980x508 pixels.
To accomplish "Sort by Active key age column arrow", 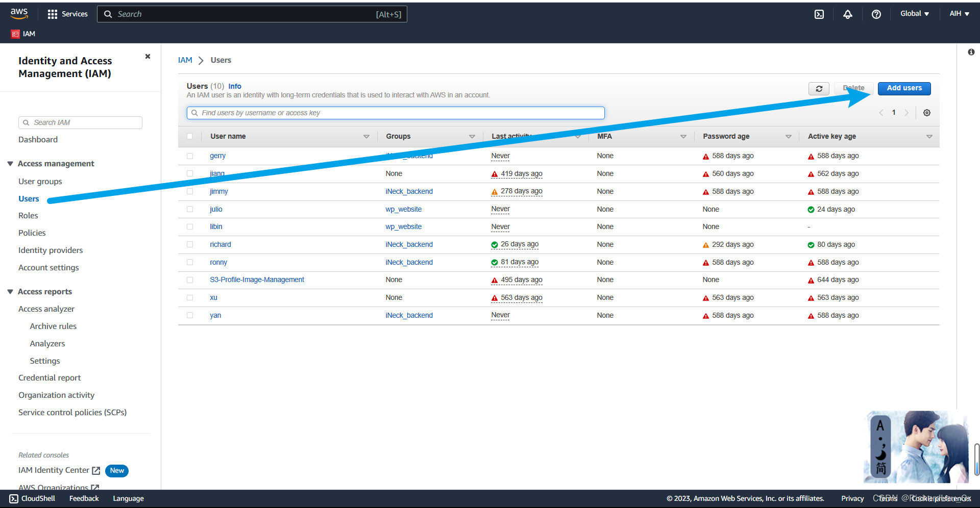I will tap(929, 137).
